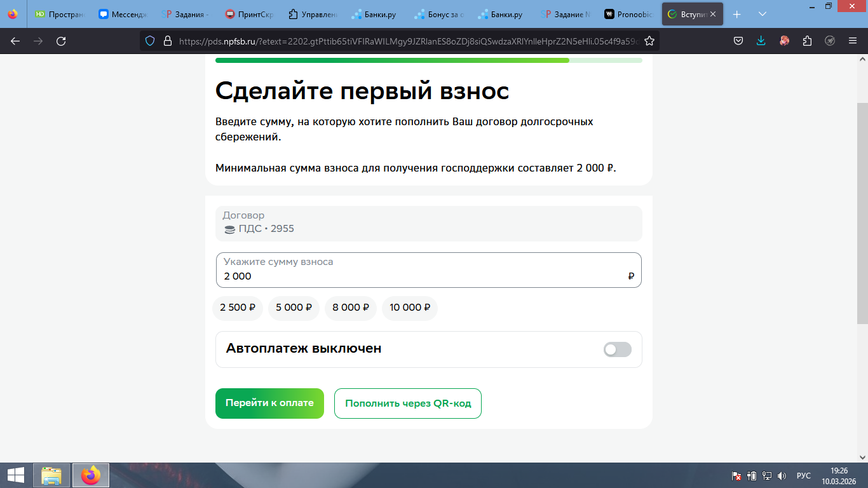
Task: Switch to the Pronoobic tab
Action: (628, 14)
